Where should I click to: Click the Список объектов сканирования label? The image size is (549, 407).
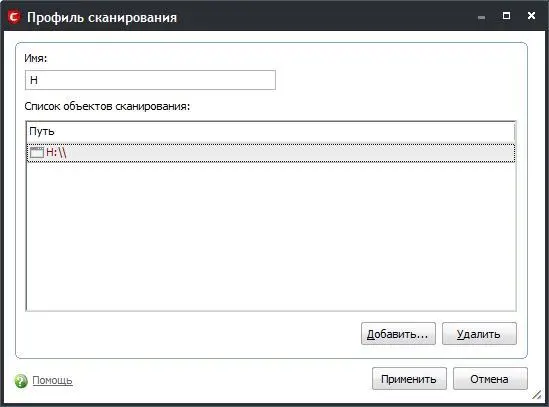107,106
